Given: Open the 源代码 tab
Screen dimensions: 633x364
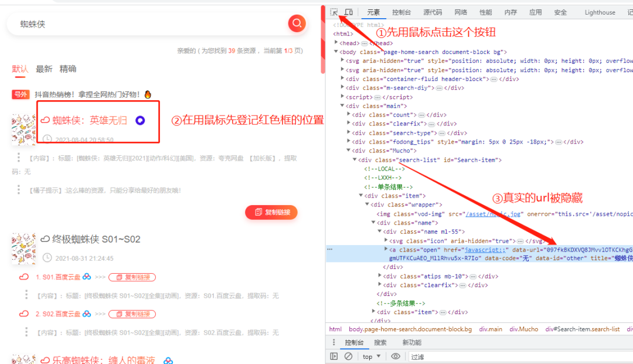Looking at the screenshot, I should 433,12.
